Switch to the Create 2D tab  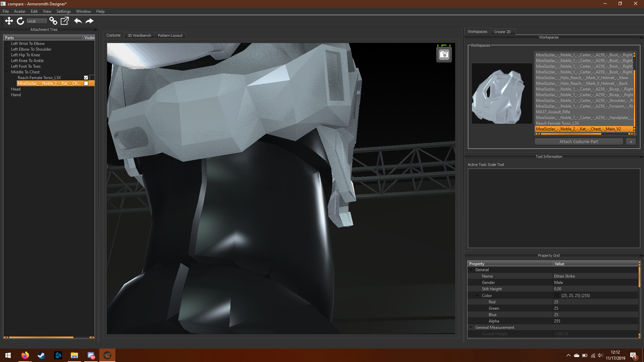point(502,32)
